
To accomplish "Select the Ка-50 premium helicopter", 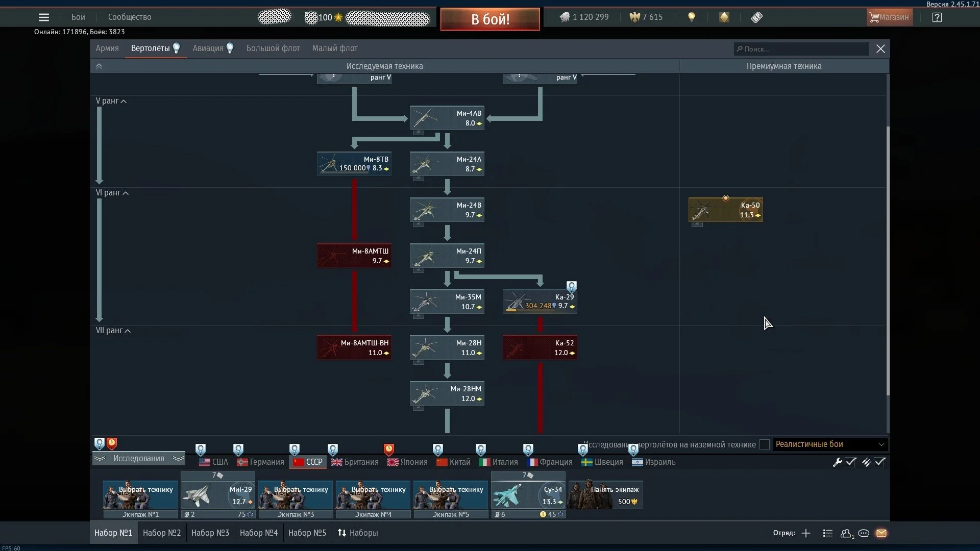I will point(725,210).
